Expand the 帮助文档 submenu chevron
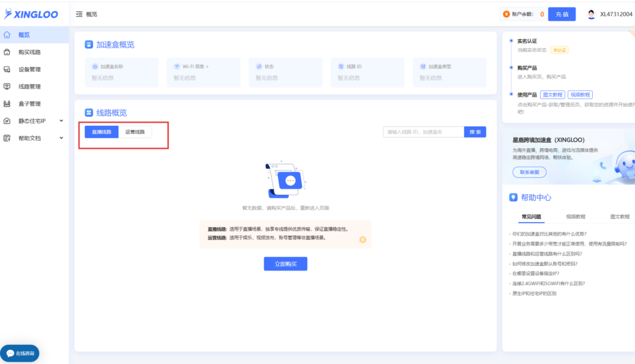 [61, 138]
